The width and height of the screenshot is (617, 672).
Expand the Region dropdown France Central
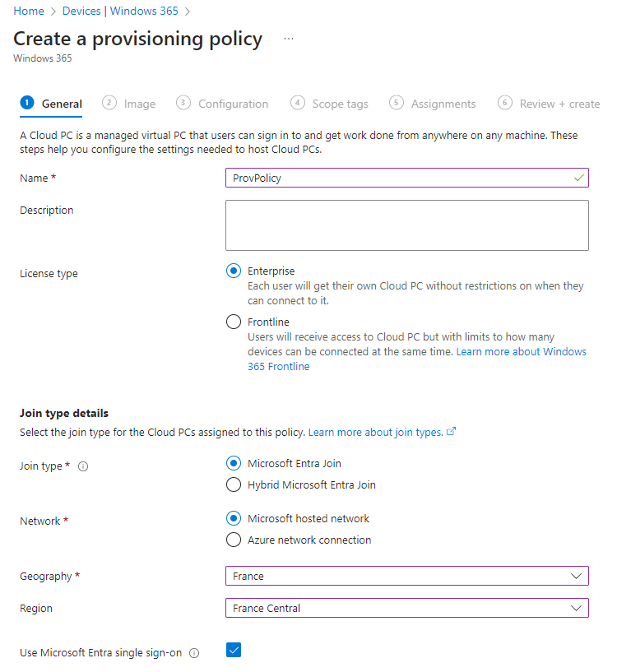(x=406, y=609)
